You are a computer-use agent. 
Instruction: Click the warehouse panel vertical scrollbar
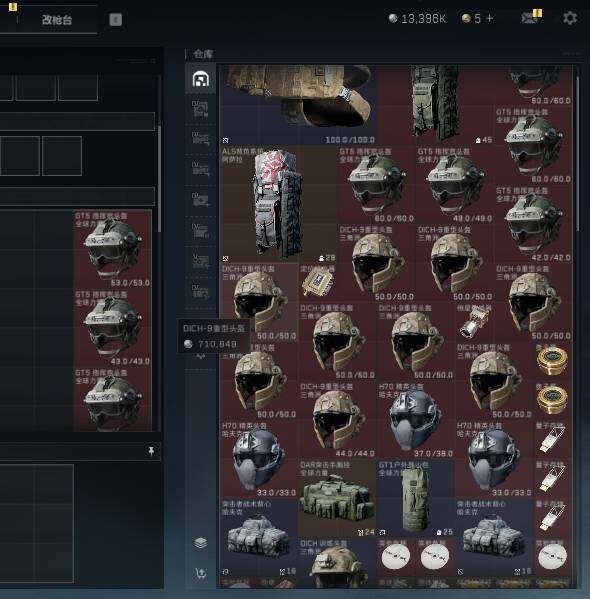[578, 154]
